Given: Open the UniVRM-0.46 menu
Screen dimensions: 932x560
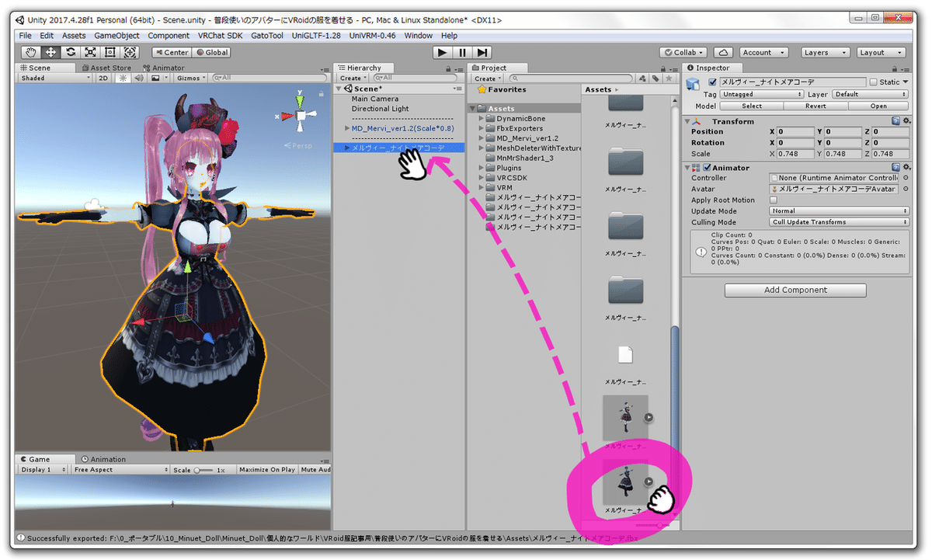Looking at the screenshot, I should (372, 36).
